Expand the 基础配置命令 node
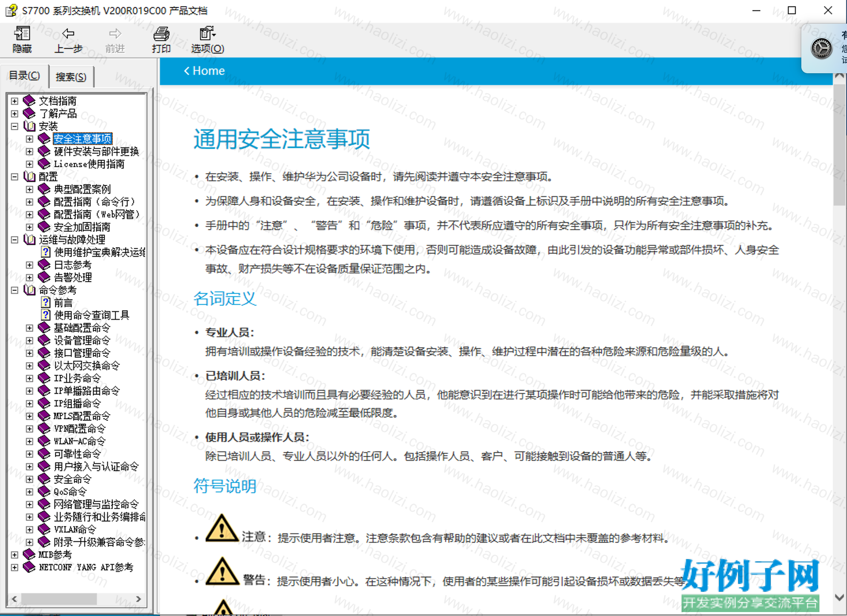This screenshot has width=847, height=616. click(30, 328)
